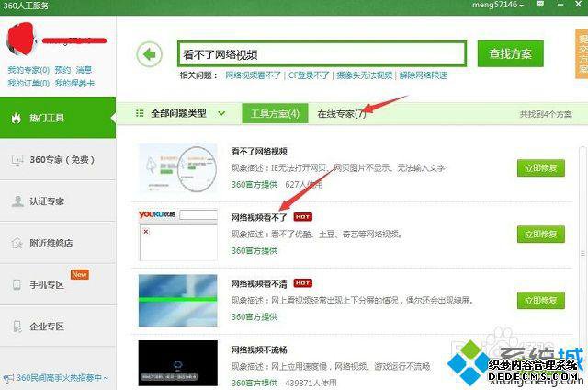Open 360专家（免费） in the sidebar
Viewport: 588px width, 390px height.
pyautogui.click(x=58, y=159)
